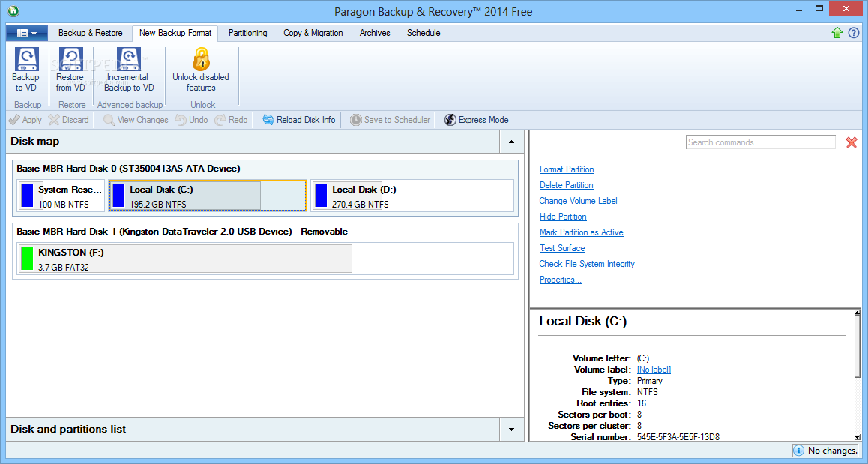Click Mark Partition as Active link
868x464 pixels.
tap(581, 232)
